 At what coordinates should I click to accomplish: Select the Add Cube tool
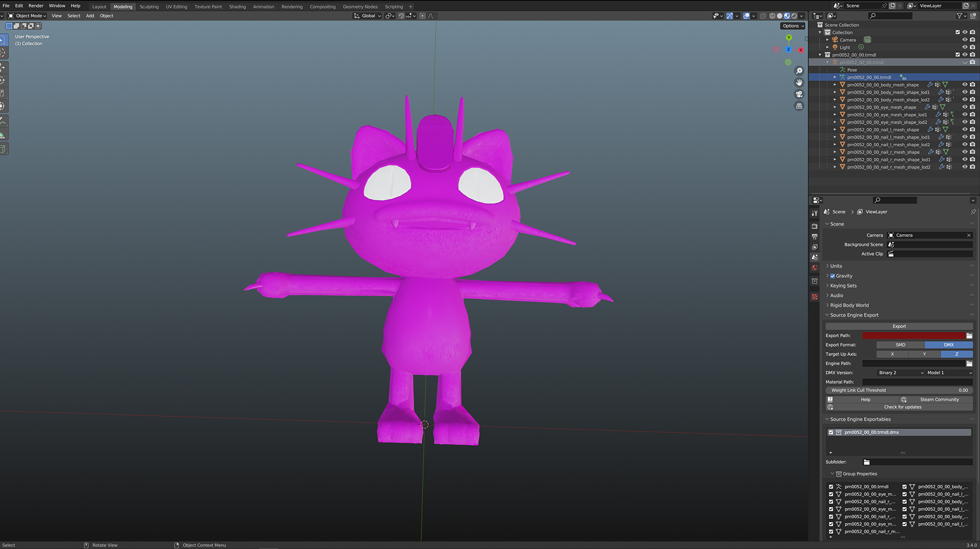click(x=3, y=149)
